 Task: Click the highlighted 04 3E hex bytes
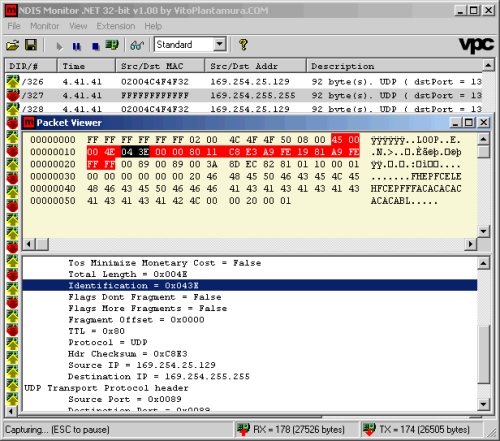coord(135,152)
